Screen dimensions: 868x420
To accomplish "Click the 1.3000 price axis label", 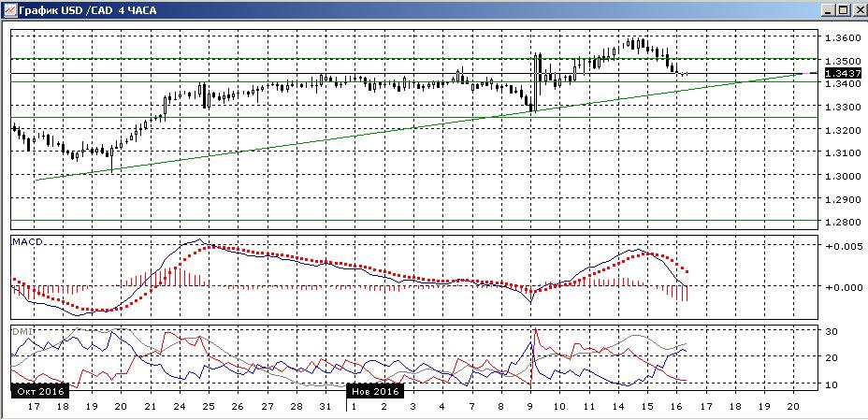I will 841,176.
